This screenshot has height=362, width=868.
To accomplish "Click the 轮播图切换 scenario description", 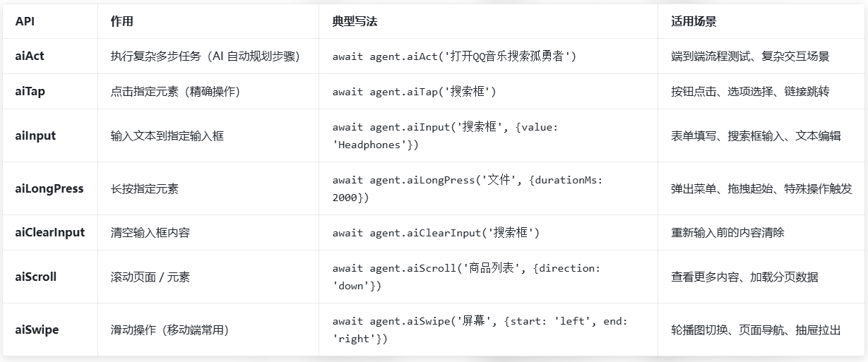I will coord(756,330).
